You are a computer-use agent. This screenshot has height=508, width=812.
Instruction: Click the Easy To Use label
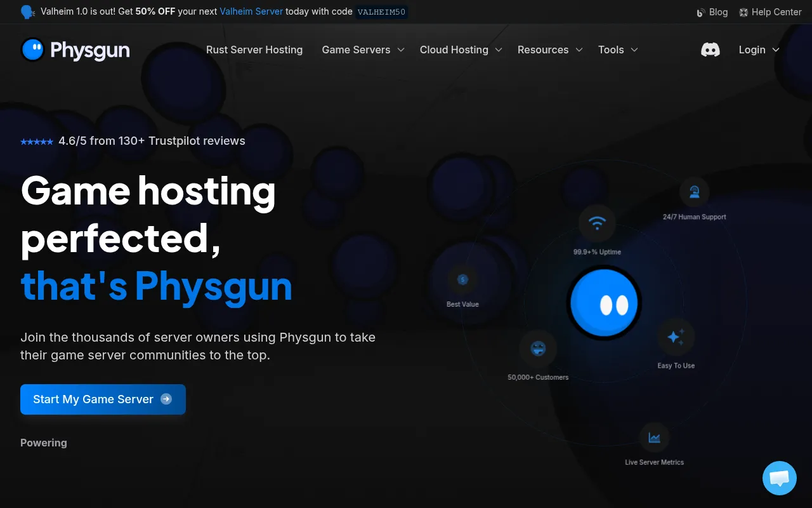click(x=676, y=366)
